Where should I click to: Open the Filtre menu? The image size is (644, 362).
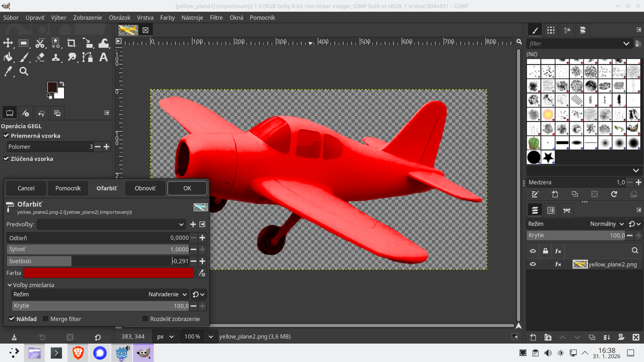click(x=216, y=17)
